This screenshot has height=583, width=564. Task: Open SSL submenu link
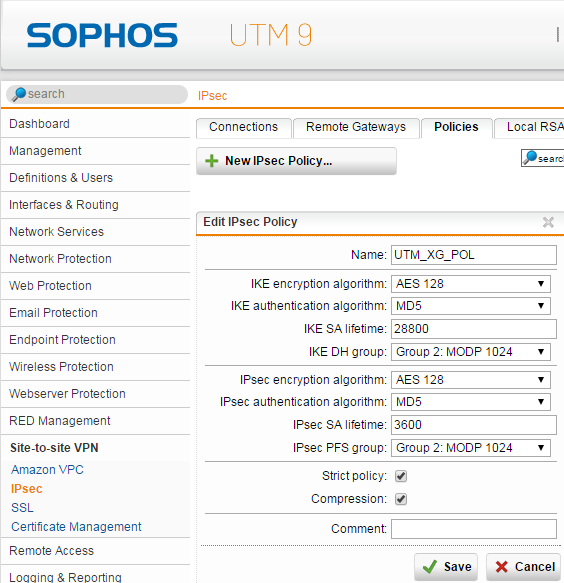[x=22, y=508]
